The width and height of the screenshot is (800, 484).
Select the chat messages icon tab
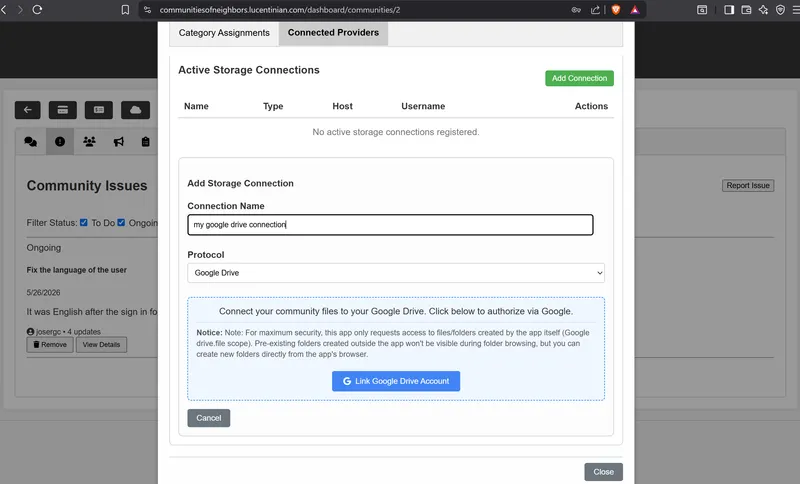tap(31, 142)
